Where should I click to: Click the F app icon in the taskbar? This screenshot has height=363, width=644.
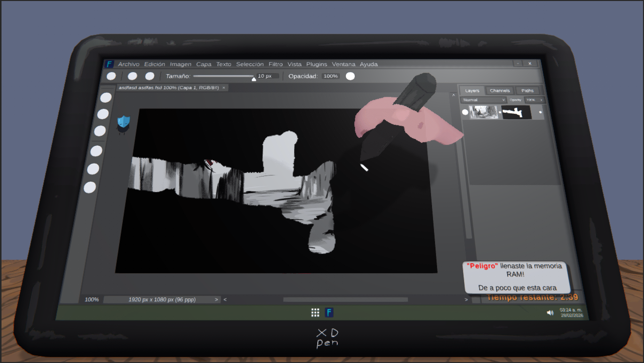click(x=329, y=313)
